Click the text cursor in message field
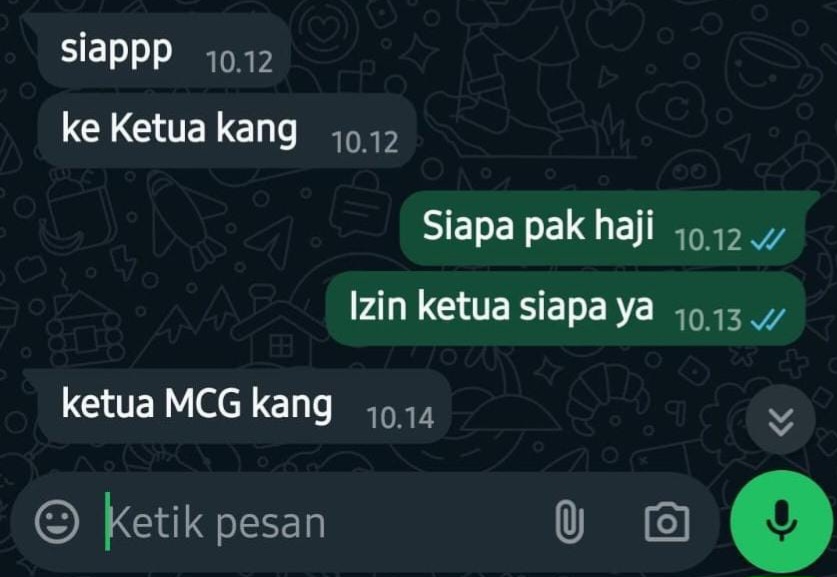This screenshot has width=837, height=577. point(108,521)
